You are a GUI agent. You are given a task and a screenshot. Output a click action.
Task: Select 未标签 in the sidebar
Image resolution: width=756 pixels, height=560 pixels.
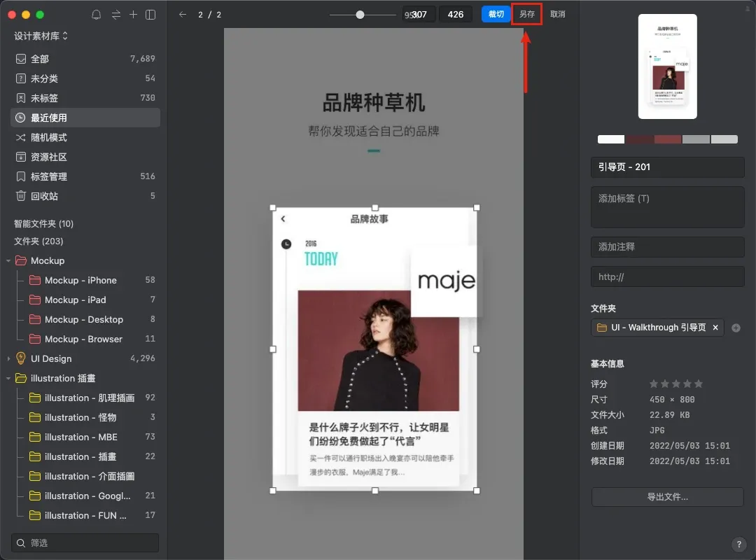tap(85, 98)
